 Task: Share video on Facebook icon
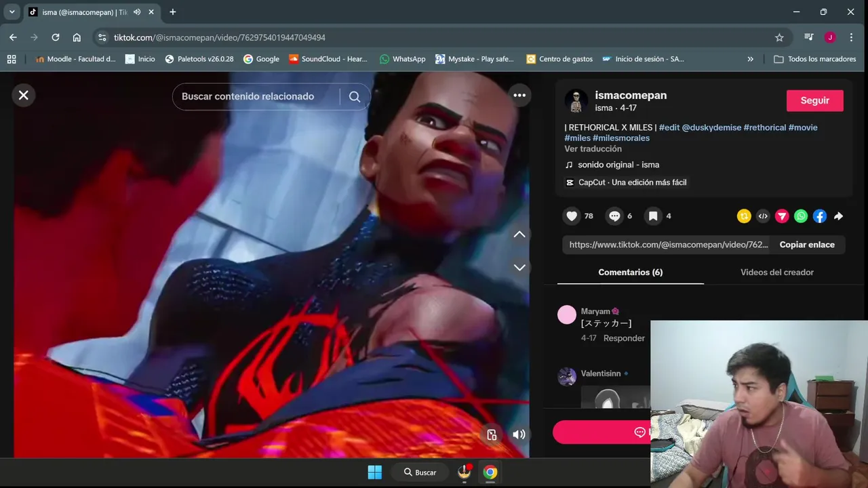[820, 216]
